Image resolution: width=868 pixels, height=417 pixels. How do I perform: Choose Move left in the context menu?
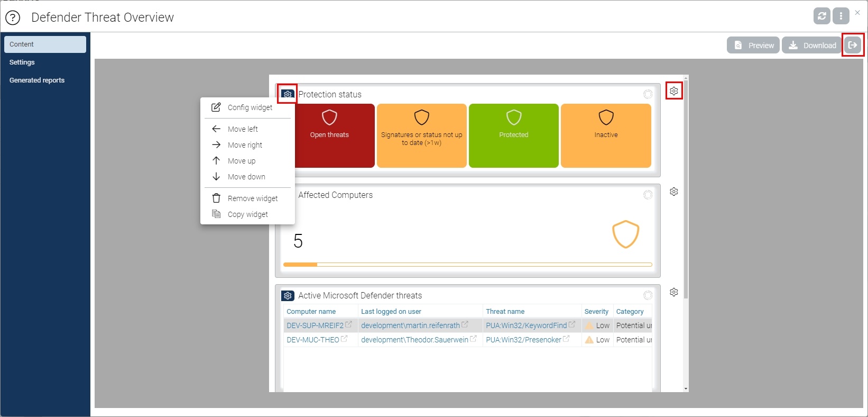[x=247, y=129]
